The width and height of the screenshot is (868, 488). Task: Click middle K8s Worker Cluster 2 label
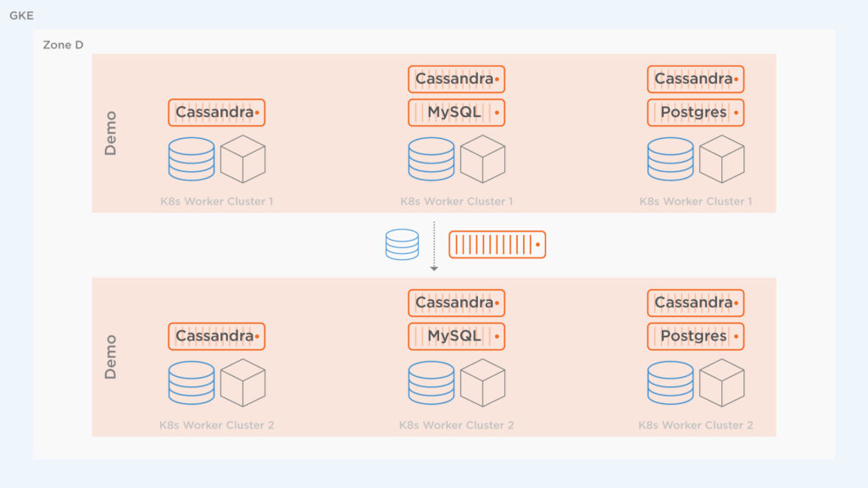pos(456,425)
